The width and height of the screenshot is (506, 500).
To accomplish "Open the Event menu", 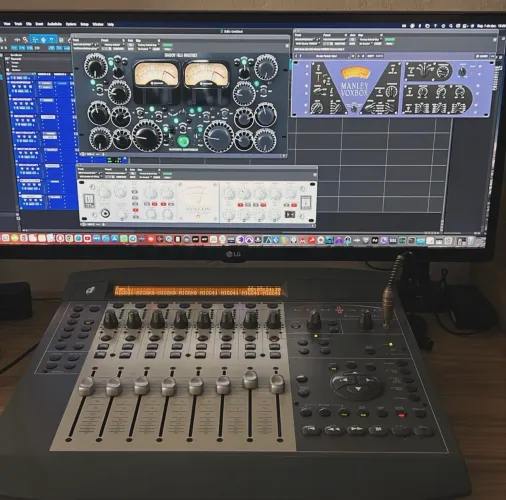I will pos(39,24).
